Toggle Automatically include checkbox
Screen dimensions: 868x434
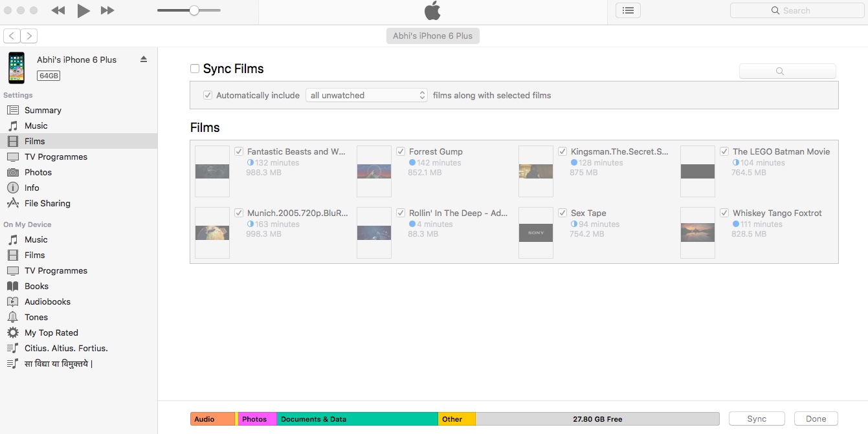[x=208, y=95]
